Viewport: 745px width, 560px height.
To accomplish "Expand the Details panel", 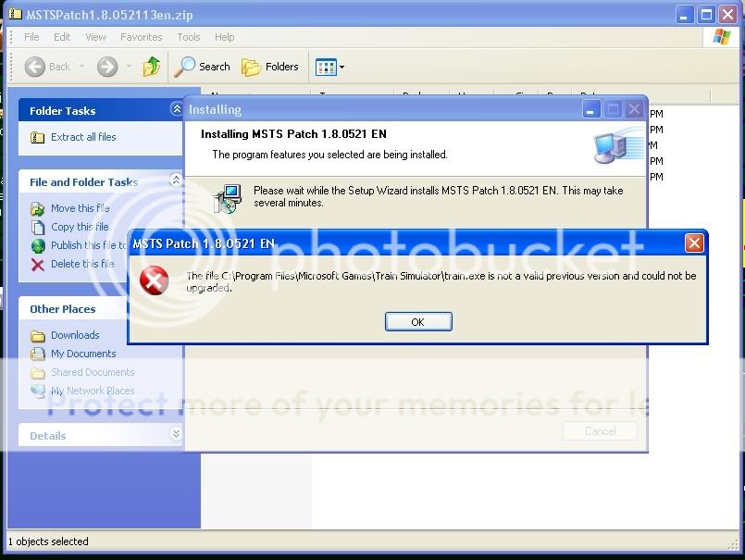I will [x=176, y=433].
